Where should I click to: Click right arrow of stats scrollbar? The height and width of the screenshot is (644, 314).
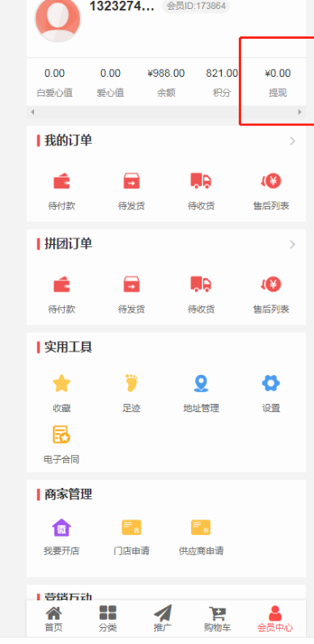coord(300,112)
